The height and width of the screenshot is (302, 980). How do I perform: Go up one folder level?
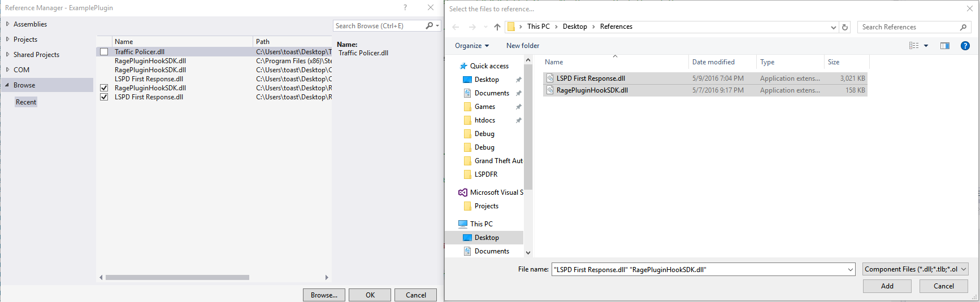click(x=497, y=27)
